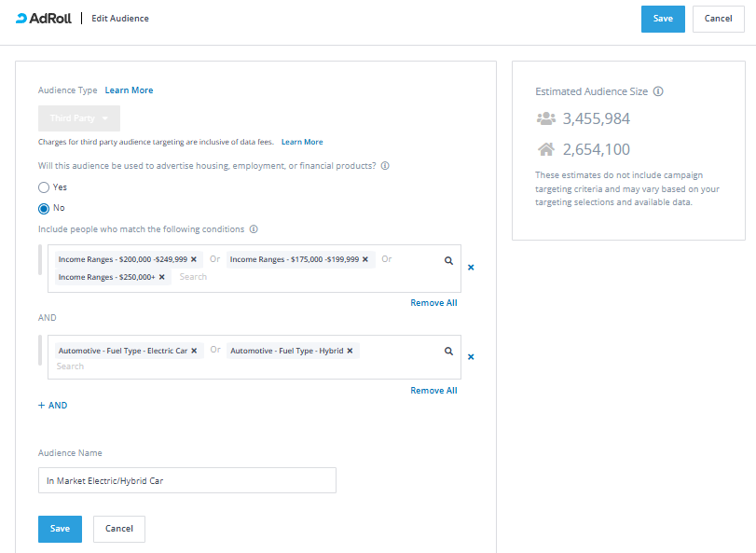The image size is (756, 553).
Task: Click the AdRoll logo
Action: tap(44, 19)
